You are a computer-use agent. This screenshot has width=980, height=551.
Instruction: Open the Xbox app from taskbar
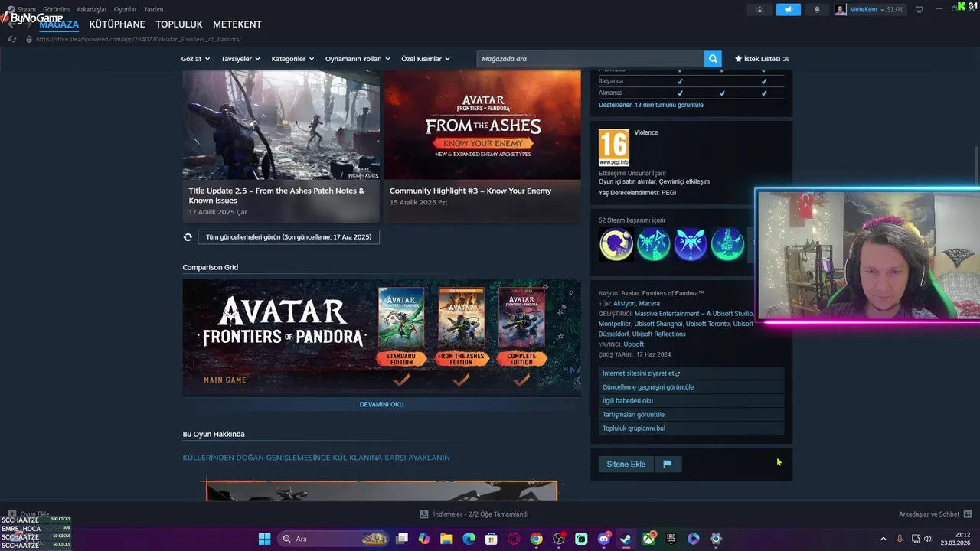pyautogui.click(x=649, y=539)
